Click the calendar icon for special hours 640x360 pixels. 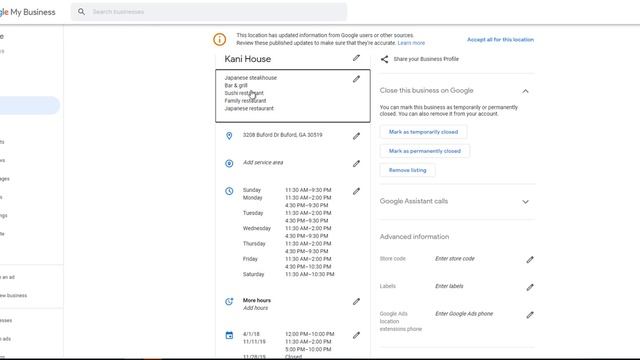tap(229, 335)
